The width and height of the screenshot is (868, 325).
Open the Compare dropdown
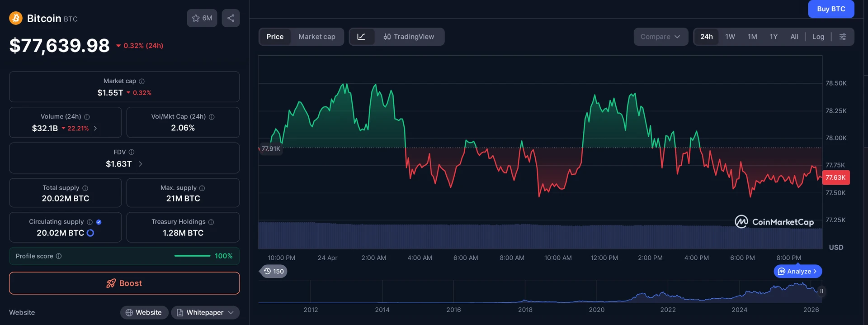(660, 37)
